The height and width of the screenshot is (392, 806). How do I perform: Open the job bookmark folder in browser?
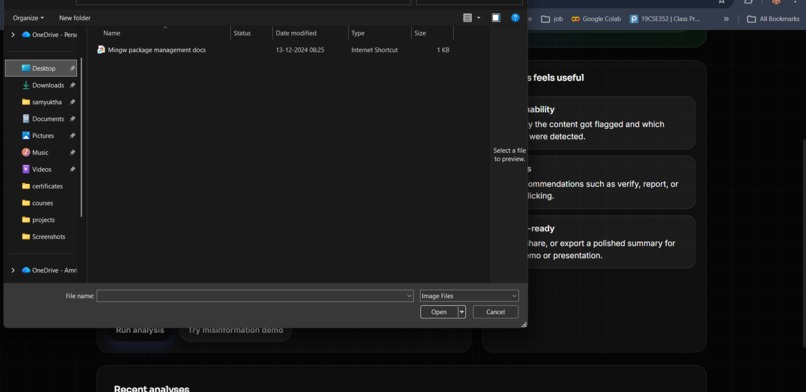pos(552,19)
